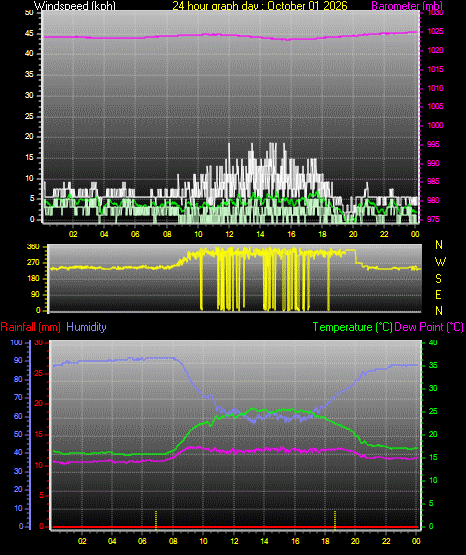Screen dimensions: 466x555
Task: Click the red '25' rainfall scale value
Action: click(39, 373)
